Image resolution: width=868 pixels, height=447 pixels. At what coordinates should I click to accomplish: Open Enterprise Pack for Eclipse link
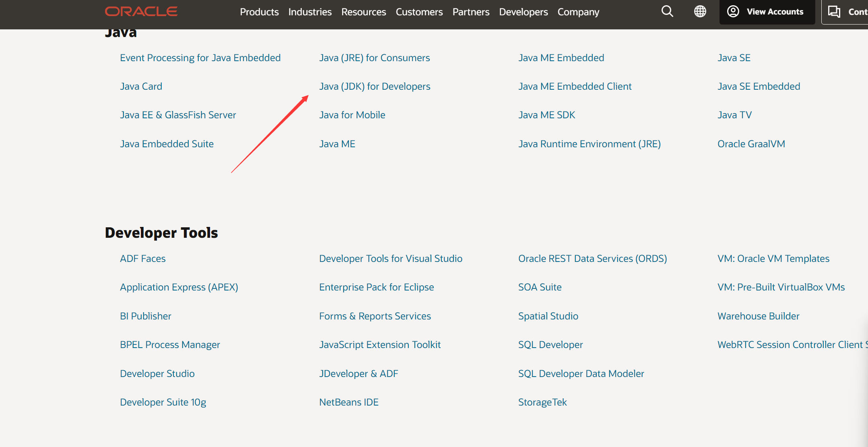[377, 287]
